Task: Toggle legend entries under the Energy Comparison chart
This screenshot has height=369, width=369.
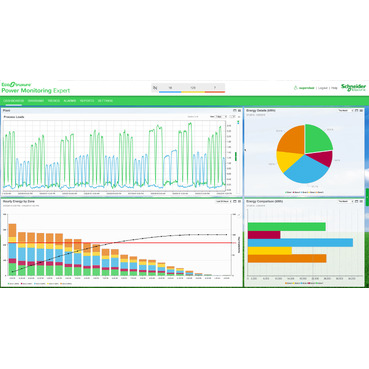Action: click(304, 283)
